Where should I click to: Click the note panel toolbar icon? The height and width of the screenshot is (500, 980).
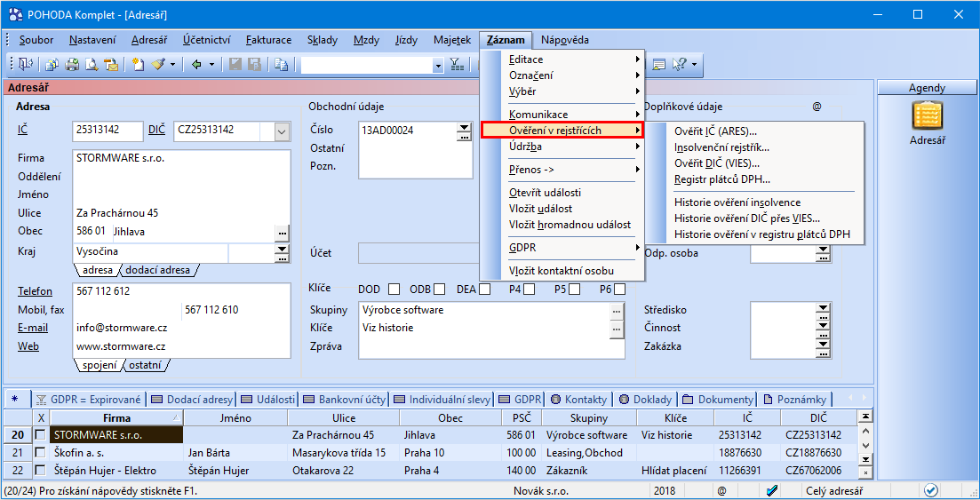click(x=658, y=64)
